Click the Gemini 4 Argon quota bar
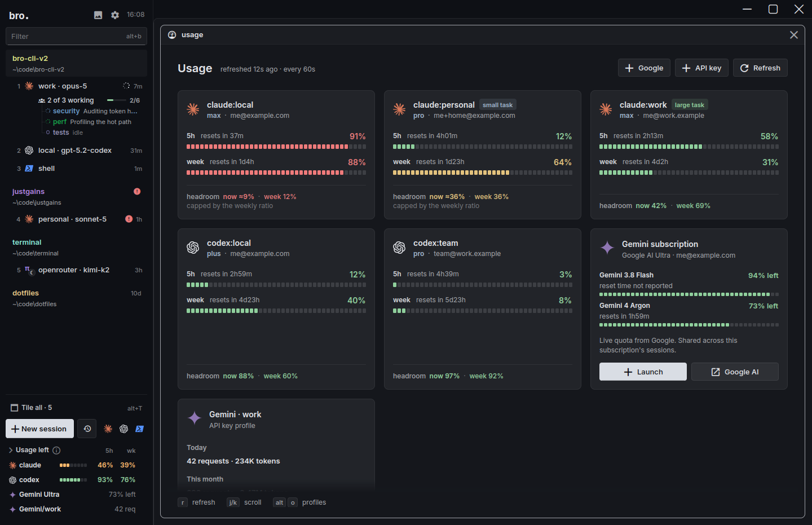Screen dimensions: 812x525 click(x=689, y=325)
